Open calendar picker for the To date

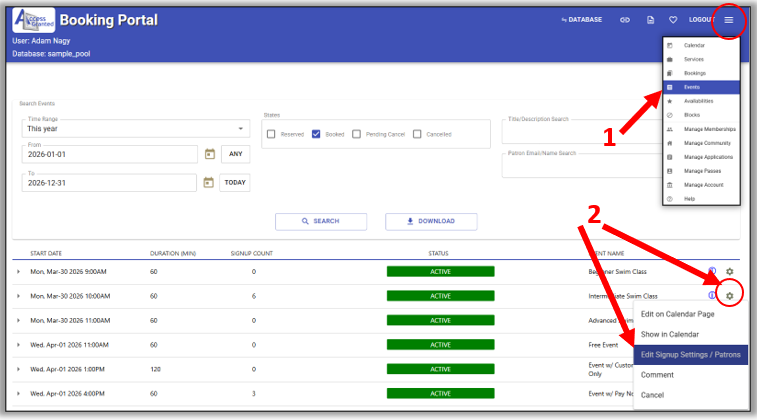click(x=210, y=183)
